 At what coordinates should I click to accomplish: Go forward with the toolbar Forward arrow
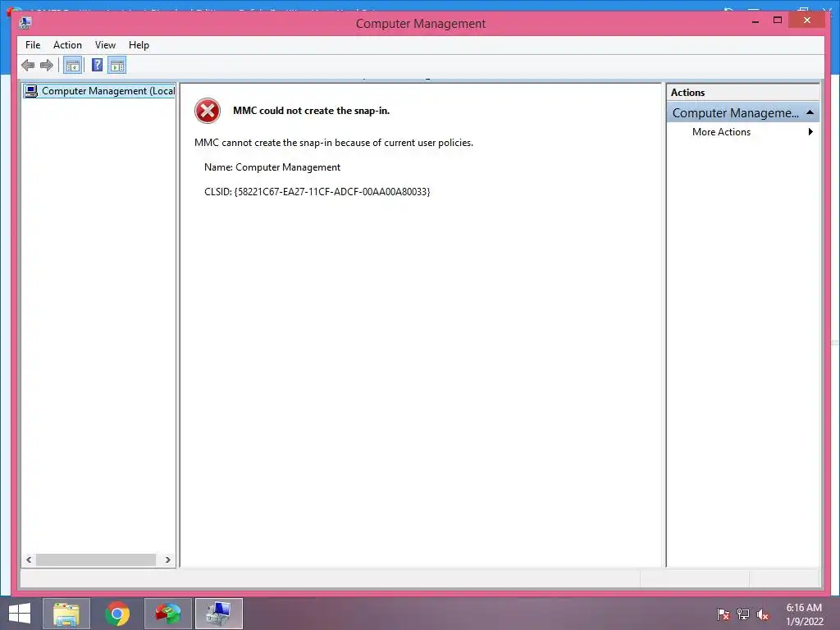click(47, 66)
